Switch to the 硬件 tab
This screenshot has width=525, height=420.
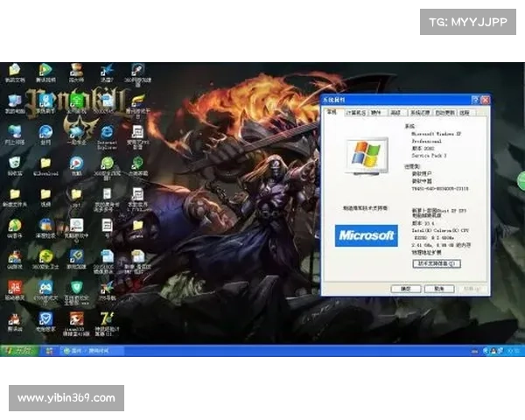pos(376,113)
